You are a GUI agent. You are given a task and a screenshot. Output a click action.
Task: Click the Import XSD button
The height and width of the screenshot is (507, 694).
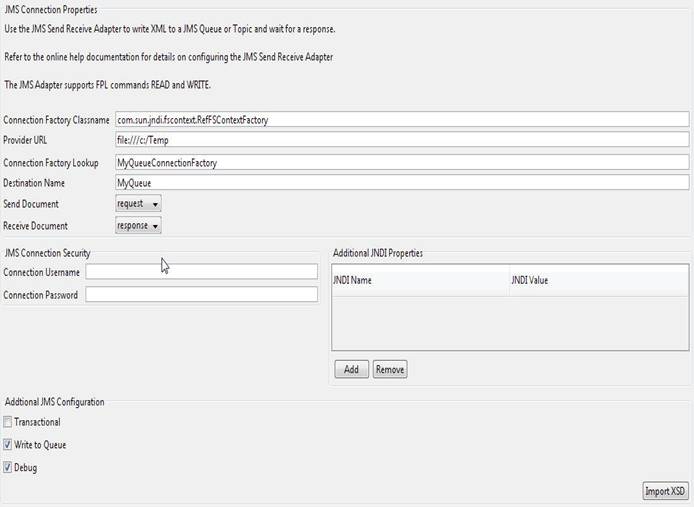click(665, 491)
